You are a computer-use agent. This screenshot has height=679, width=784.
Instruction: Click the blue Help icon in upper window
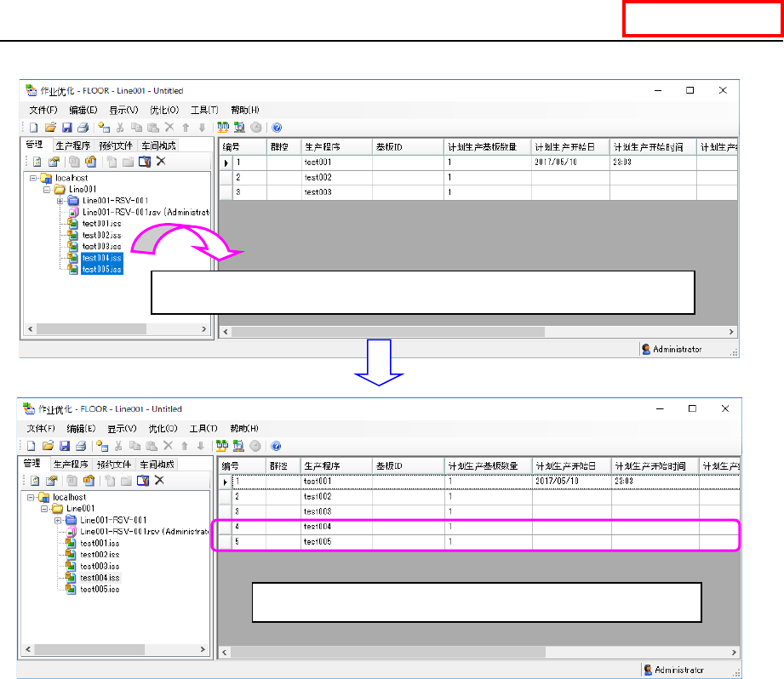[277, 128]
